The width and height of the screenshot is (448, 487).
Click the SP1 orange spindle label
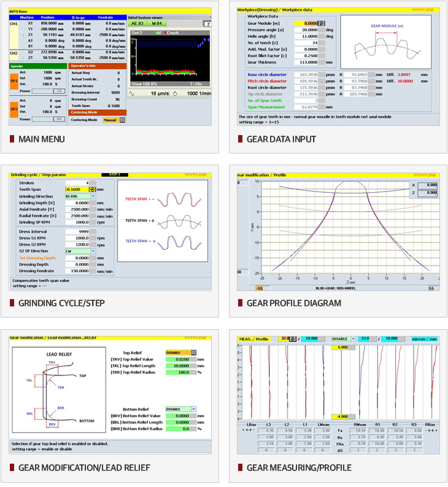click(x=14, y=81)
